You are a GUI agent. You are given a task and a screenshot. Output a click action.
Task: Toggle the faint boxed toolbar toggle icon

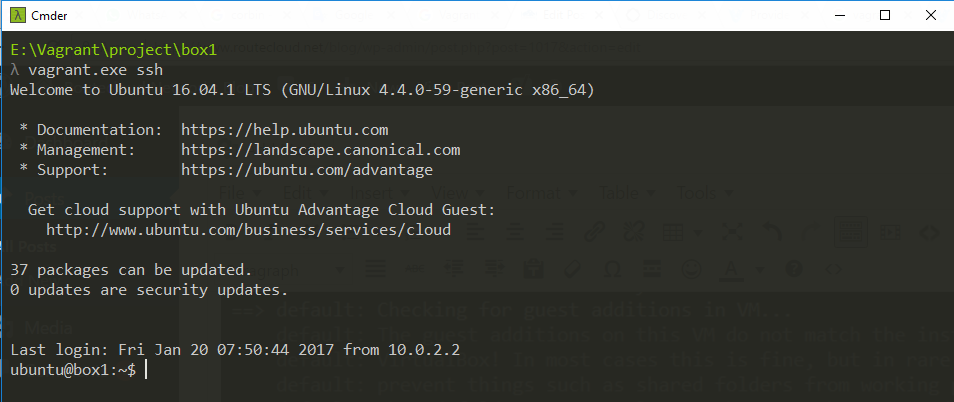(851, 232)
